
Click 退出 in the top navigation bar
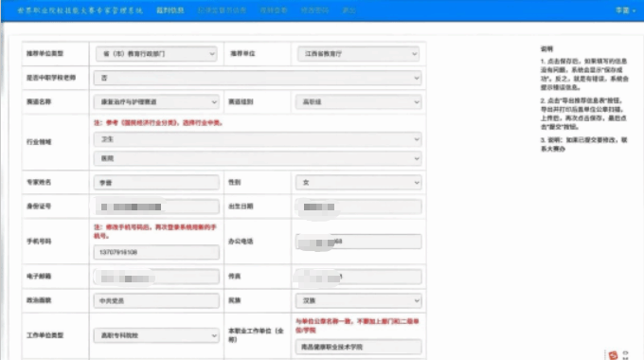349,10
